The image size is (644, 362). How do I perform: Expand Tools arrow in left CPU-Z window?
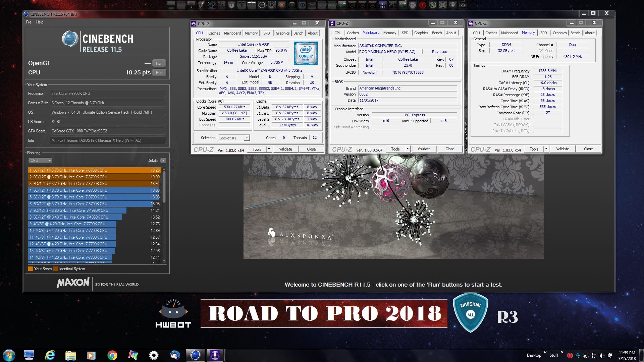[269, 149]
